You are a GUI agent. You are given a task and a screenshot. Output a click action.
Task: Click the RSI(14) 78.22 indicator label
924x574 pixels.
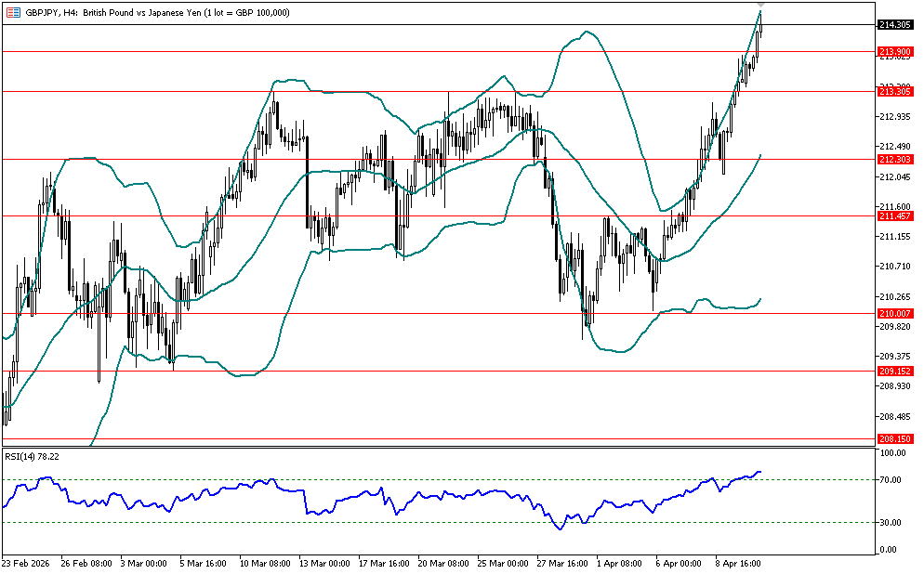click(x=33, y=456)
